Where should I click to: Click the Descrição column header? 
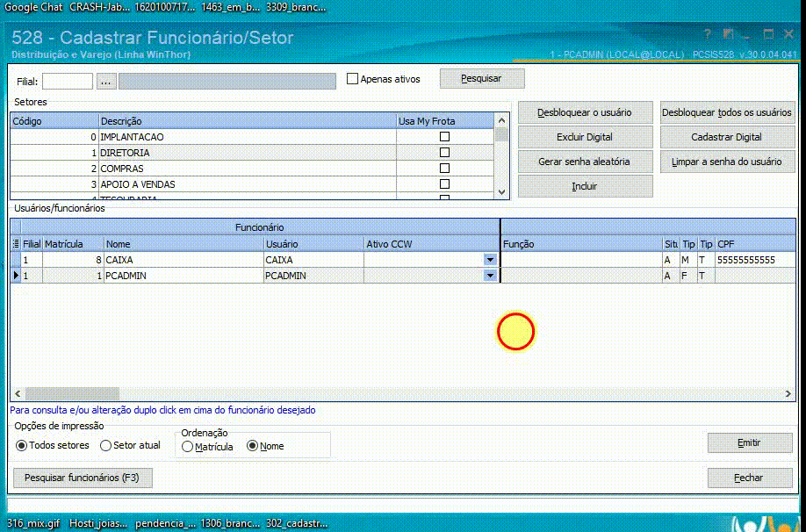(248, 121)
